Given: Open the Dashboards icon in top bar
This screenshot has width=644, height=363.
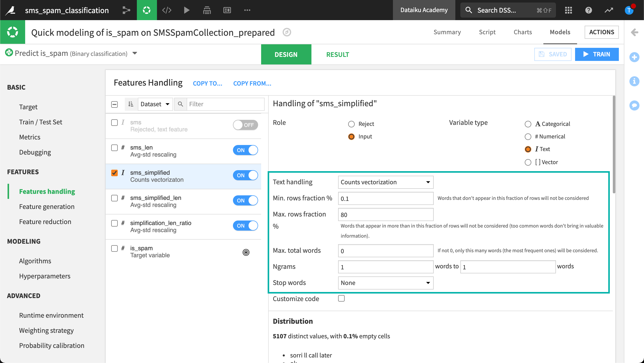Looking at the screenshot, I should [227, 10].
